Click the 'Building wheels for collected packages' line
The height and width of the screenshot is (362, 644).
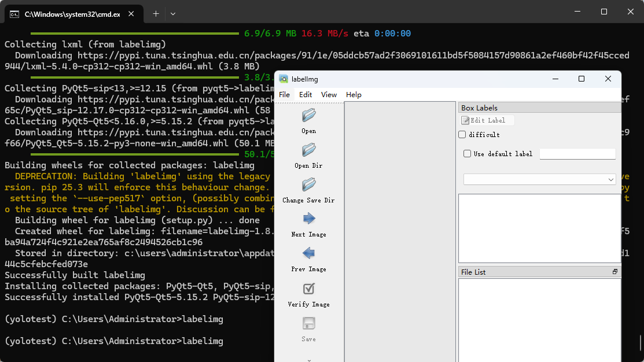point(130,165)
